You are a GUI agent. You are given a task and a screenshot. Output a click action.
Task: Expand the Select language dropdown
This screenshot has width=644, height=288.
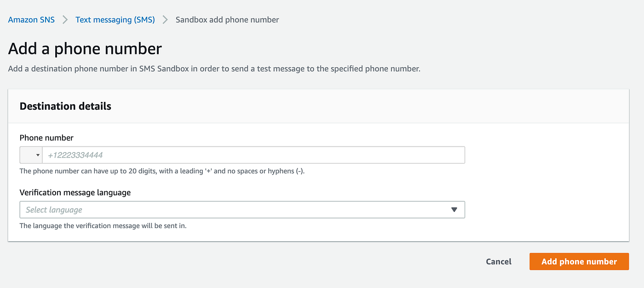(x=242, y=210)
